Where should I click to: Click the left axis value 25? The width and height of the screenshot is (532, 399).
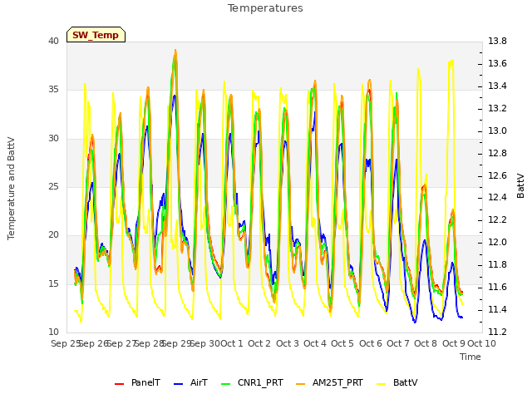pyautogui.click(x=53, y=186)
